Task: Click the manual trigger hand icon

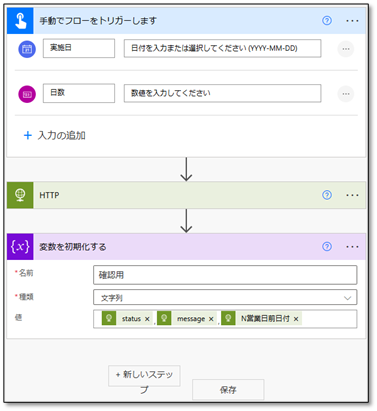Action: tap(20, 21)
